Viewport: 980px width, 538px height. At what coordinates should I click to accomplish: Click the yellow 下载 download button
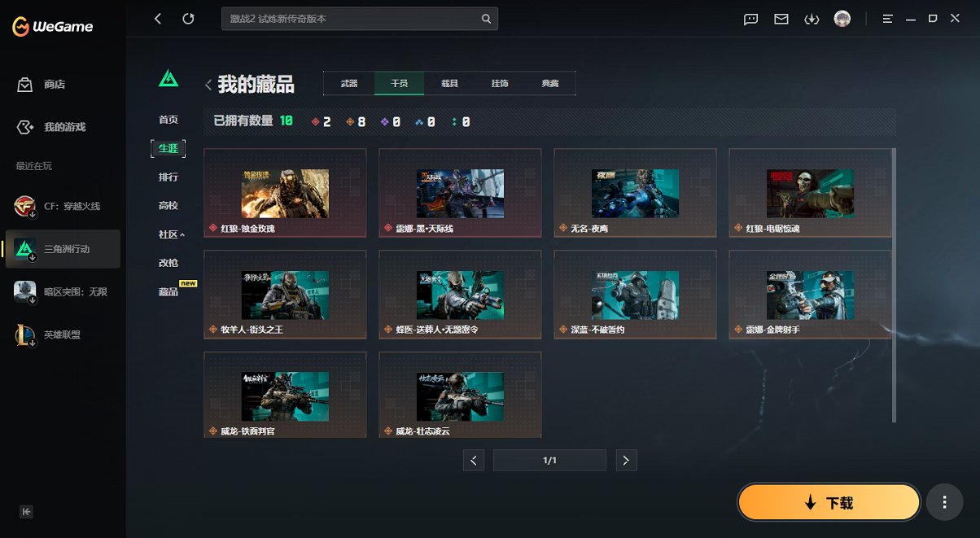click(828, 502)
